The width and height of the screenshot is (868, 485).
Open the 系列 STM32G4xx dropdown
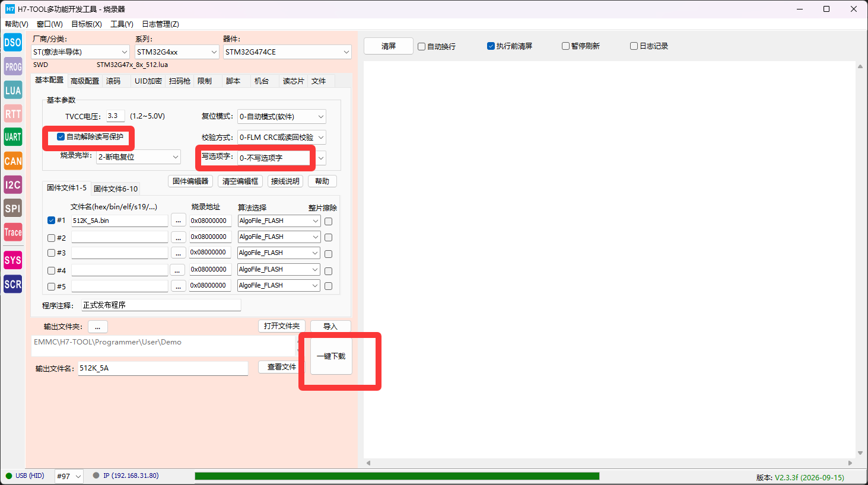[x=177, y=52]
